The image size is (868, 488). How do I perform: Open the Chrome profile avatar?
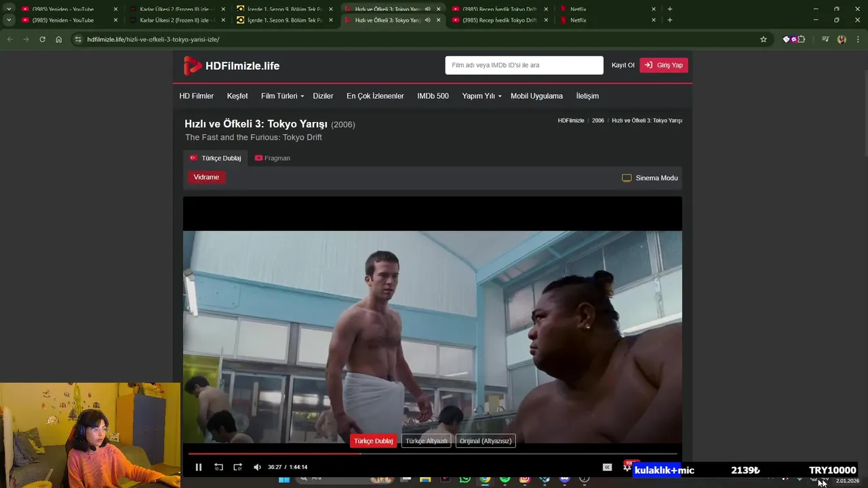[842, 39]
